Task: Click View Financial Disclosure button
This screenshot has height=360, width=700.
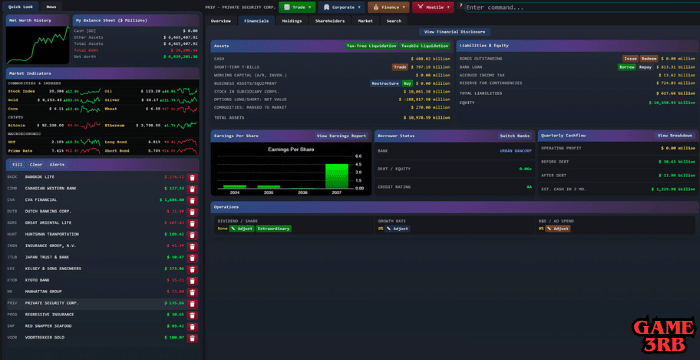Action: [454, 32]
